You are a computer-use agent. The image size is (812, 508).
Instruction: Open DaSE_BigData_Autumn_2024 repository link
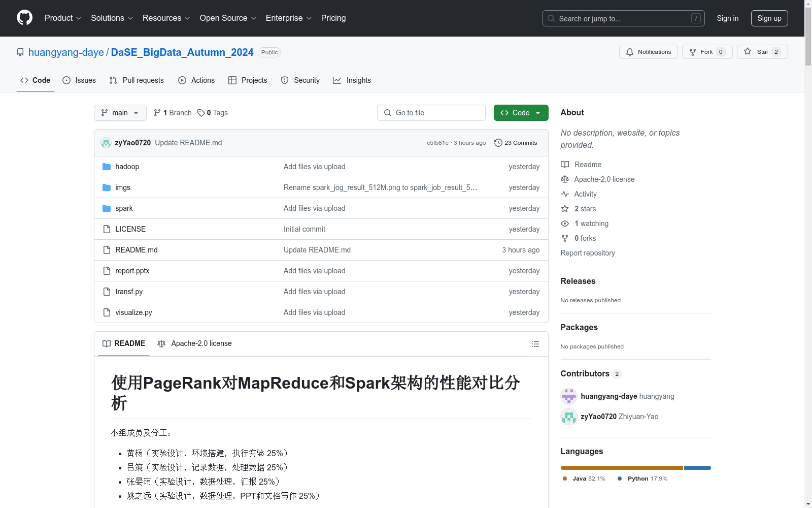click(182, 52)
